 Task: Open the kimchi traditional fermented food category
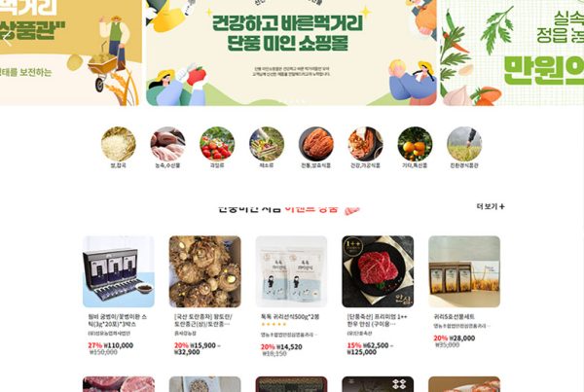[x=315, y=144]
